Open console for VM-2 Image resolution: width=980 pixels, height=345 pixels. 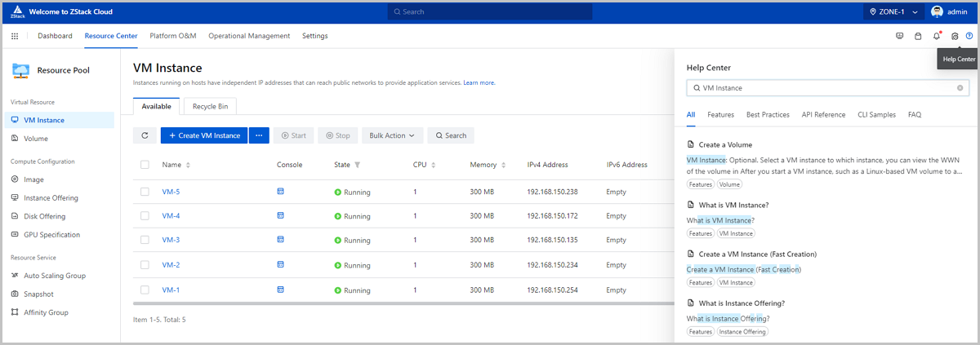[281, 264]
